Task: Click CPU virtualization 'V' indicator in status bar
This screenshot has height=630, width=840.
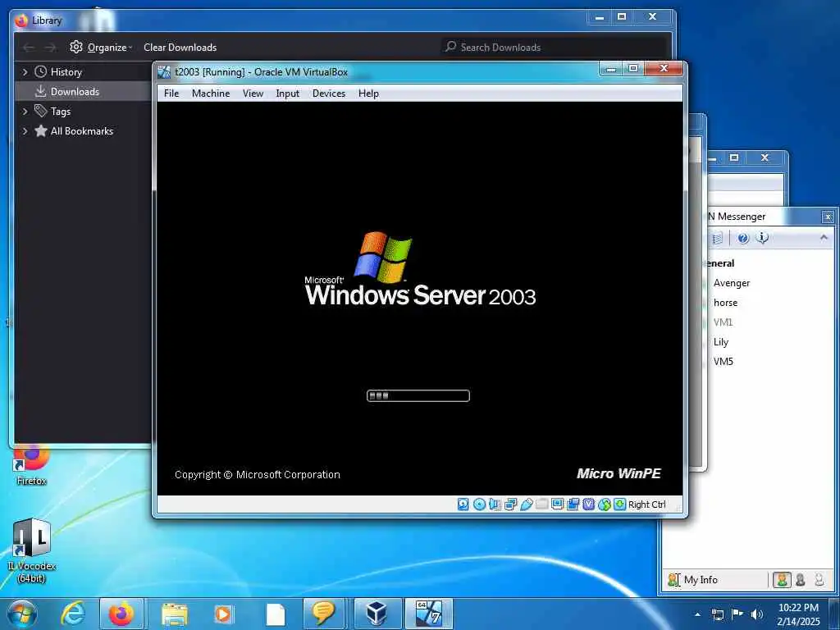Action: coord(589,504)
